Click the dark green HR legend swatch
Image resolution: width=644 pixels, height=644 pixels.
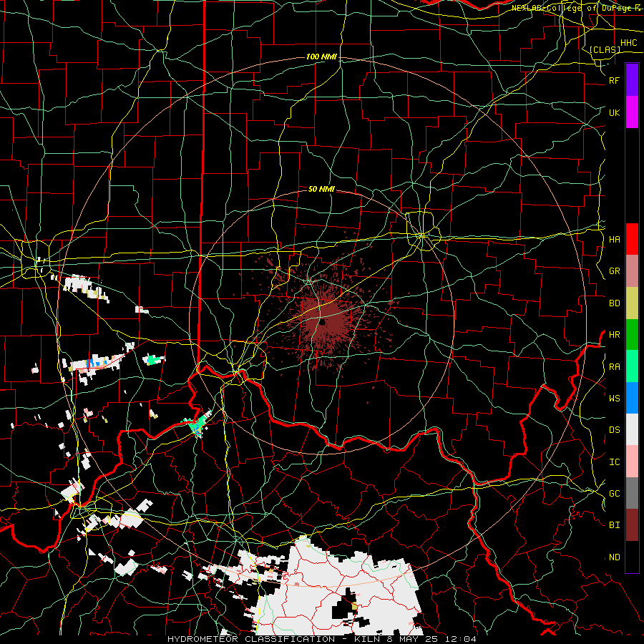(632, 335)
